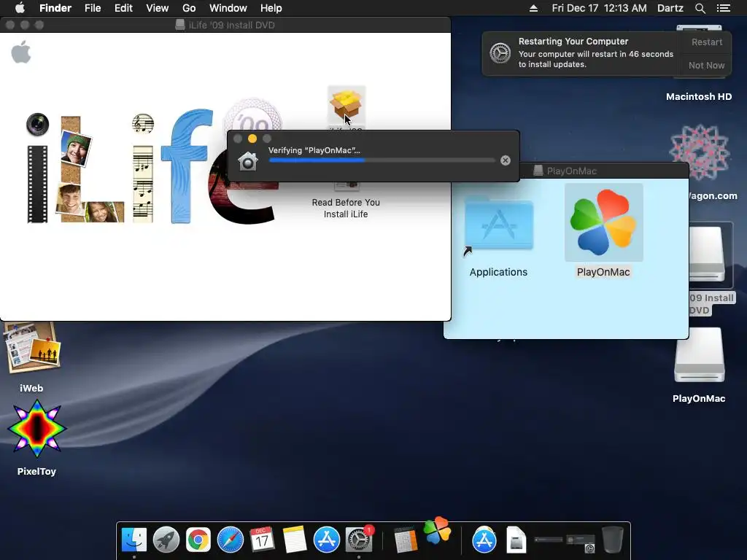The width and height of the screenshot is (747, 560).
Task: Open System Preferences with update badge
Action: [359, 540]
